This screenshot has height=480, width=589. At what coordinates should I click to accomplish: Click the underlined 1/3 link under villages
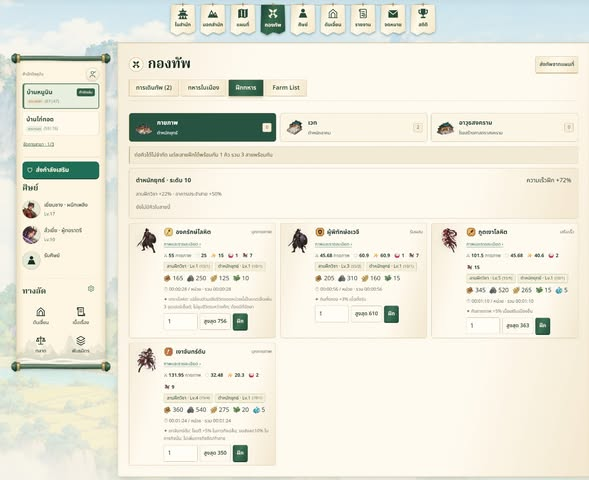[x=39, y=144]
